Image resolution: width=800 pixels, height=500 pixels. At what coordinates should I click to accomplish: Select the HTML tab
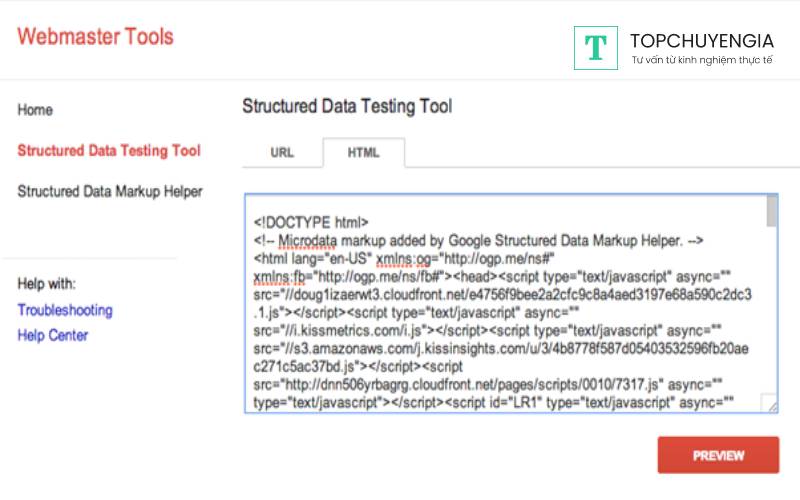tap(364, 153)
